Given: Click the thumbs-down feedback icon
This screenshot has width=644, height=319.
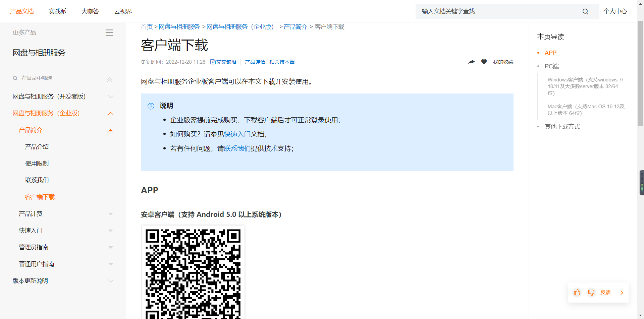Looking at the screenshot, I should click(591, 293).
